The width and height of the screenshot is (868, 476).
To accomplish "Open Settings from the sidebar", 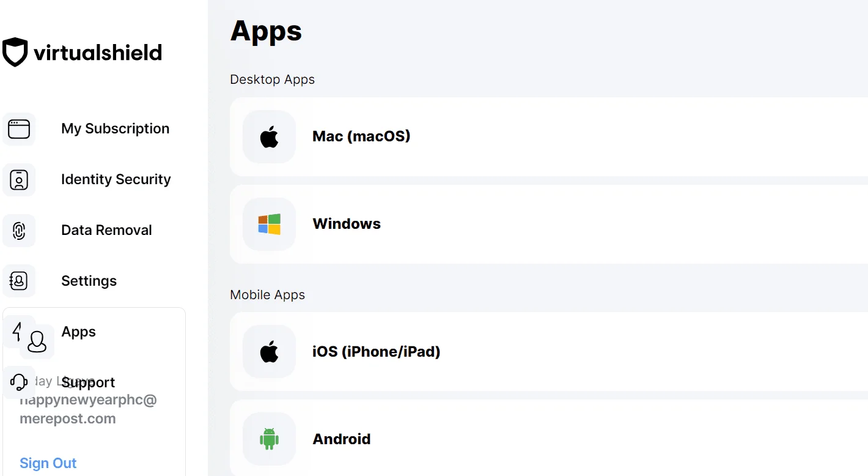I will click(89, 281).
